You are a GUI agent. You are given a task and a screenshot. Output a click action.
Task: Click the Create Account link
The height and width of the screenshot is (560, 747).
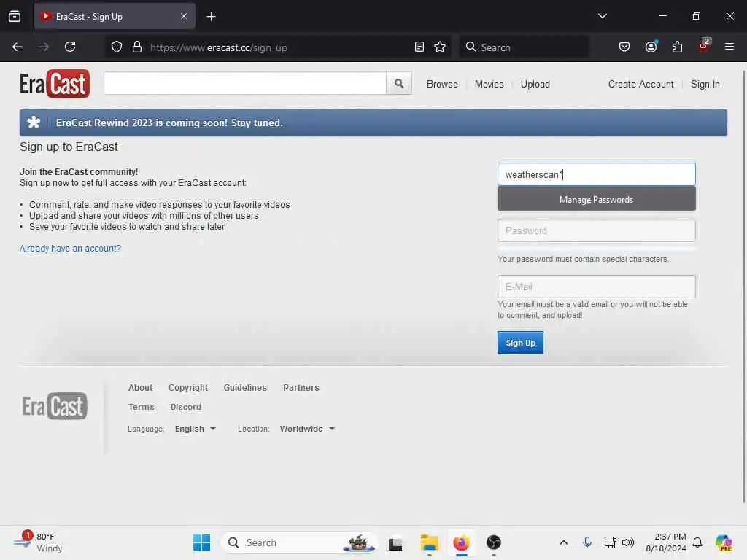tap(640, 85)
